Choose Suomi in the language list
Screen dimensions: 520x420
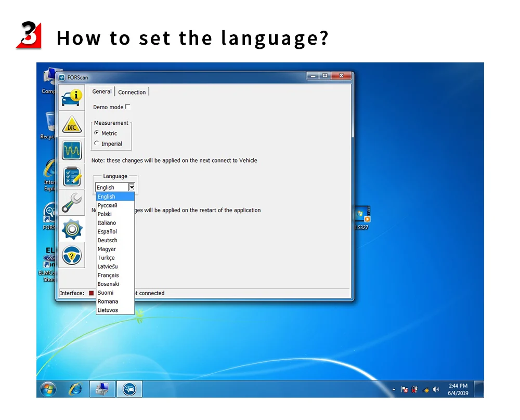coord(115,293)
